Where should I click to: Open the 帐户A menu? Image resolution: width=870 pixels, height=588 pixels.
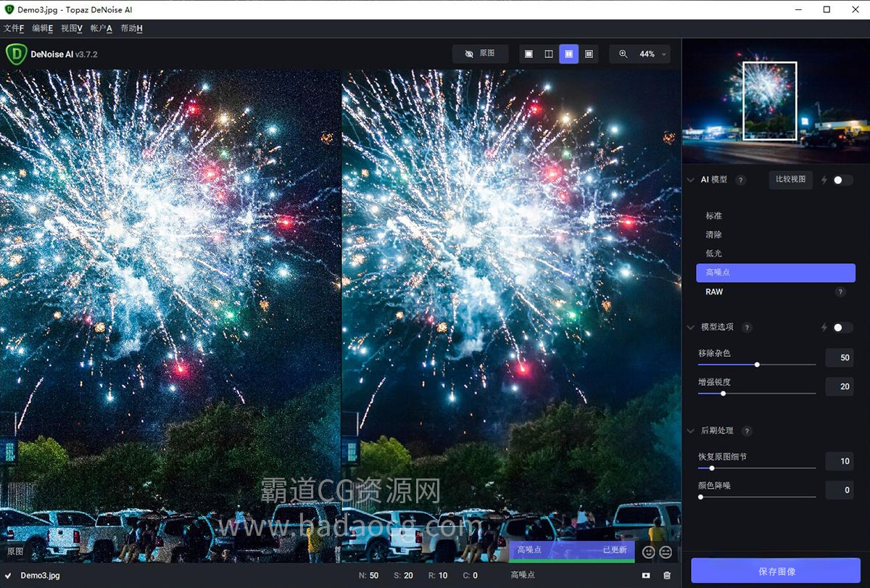[101, 28]
